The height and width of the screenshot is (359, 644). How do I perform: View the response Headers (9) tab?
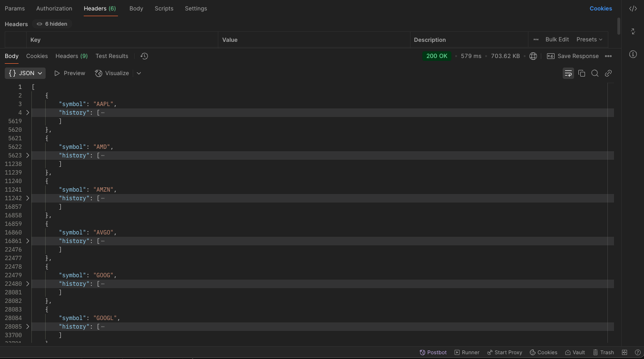[72, 56]
